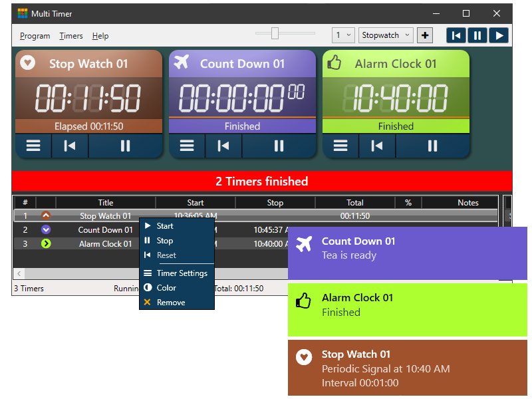This screenshot has width=532, height=399.
Task: Start all timers from the top toolbar
Action: [499, 35]
